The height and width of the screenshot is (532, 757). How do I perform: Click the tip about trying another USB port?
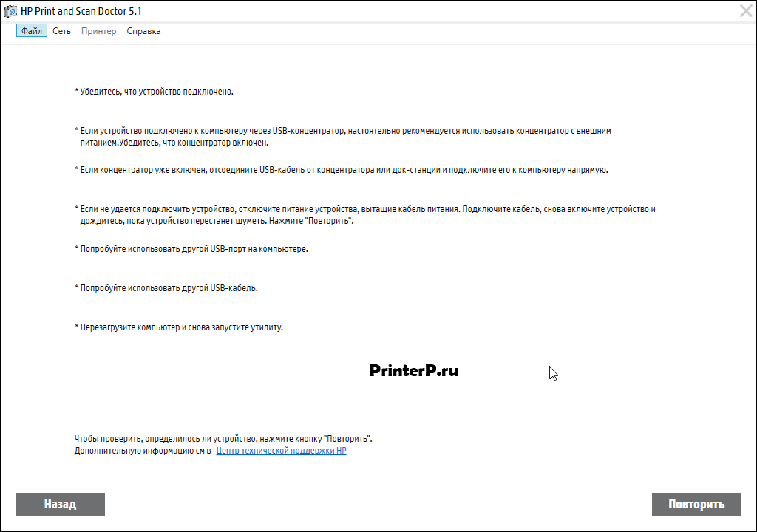(x=191, y=249)
